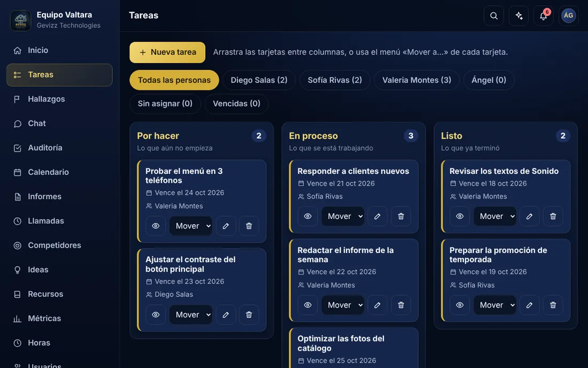588x368 pixels.
Task: Edit 'Ajustar el contraste del botón principal'
Action: [x=226, y=315]
